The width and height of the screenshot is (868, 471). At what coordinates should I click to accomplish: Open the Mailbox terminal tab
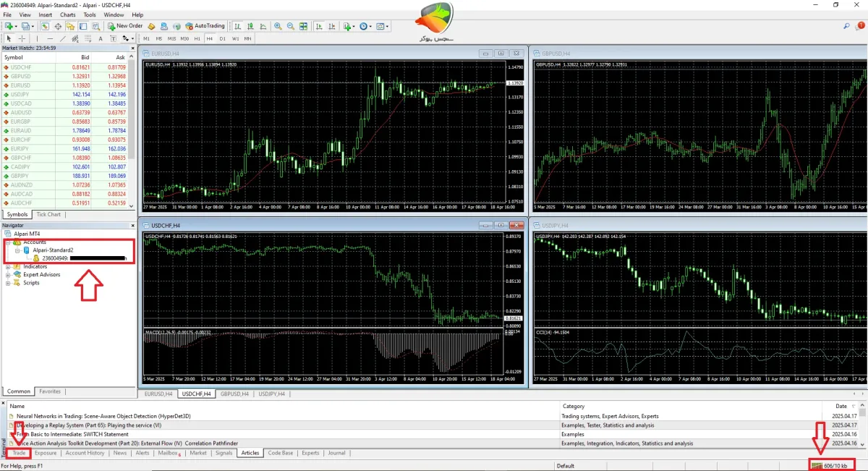click(169, 453)
